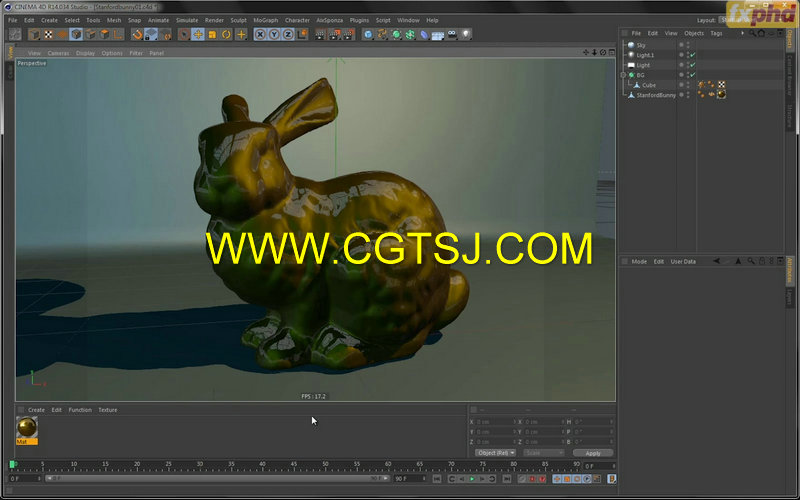
Task: Open the Attribute Manager Mode menu
Action: (x=639, y=261)
